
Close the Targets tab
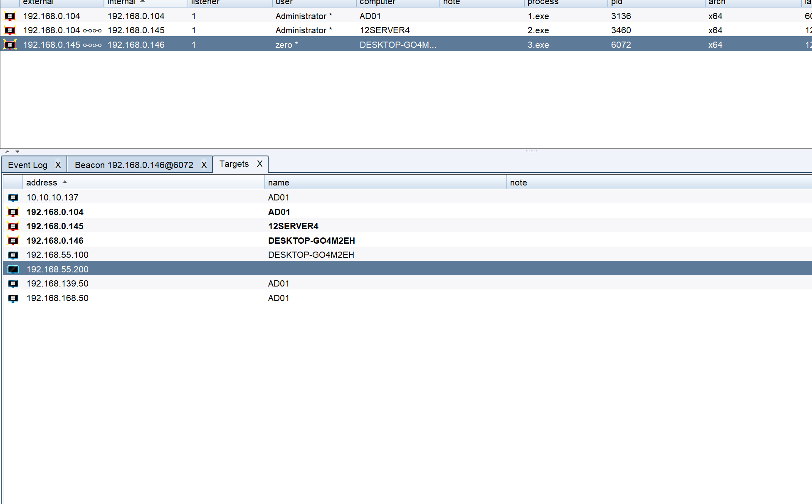pos(260,164)
